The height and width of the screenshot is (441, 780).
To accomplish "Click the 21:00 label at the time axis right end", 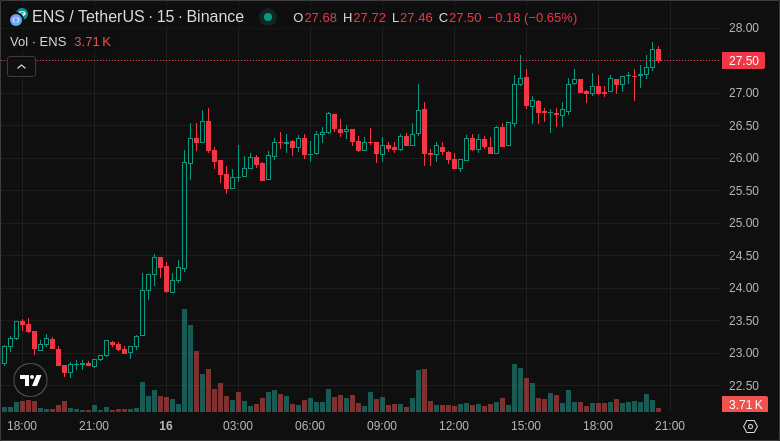I will coord(670,426).
